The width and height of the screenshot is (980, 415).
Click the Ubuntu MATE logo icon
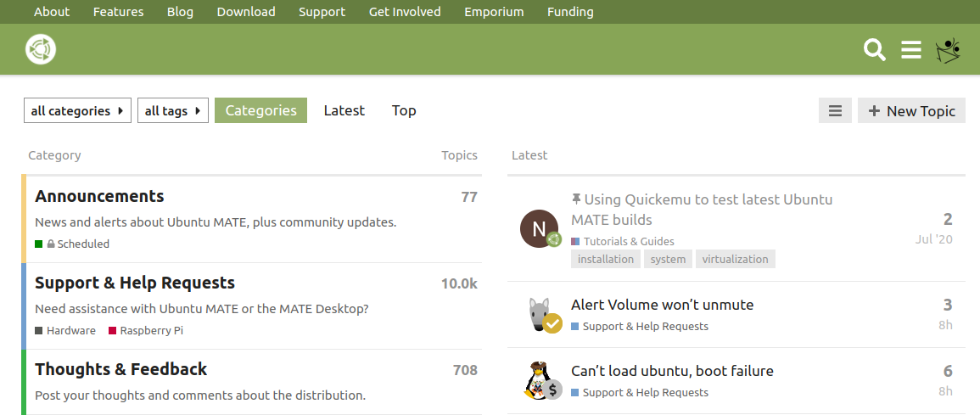[x=42, y=49]
